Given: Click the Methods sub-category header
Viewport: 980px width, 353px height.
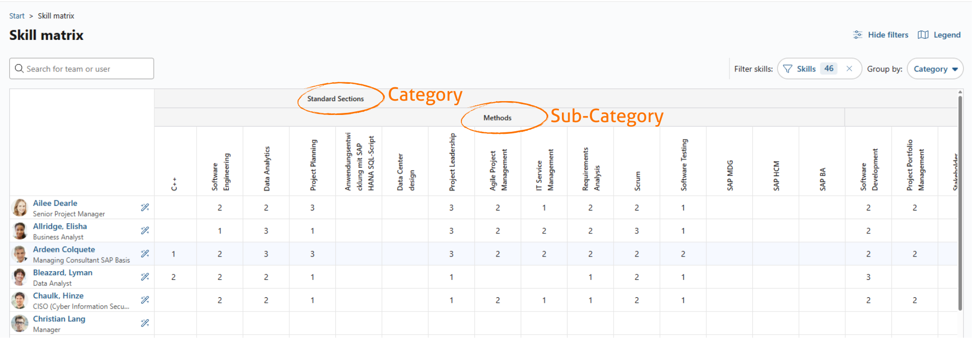Looking at the screenshot, I should 497,117.
